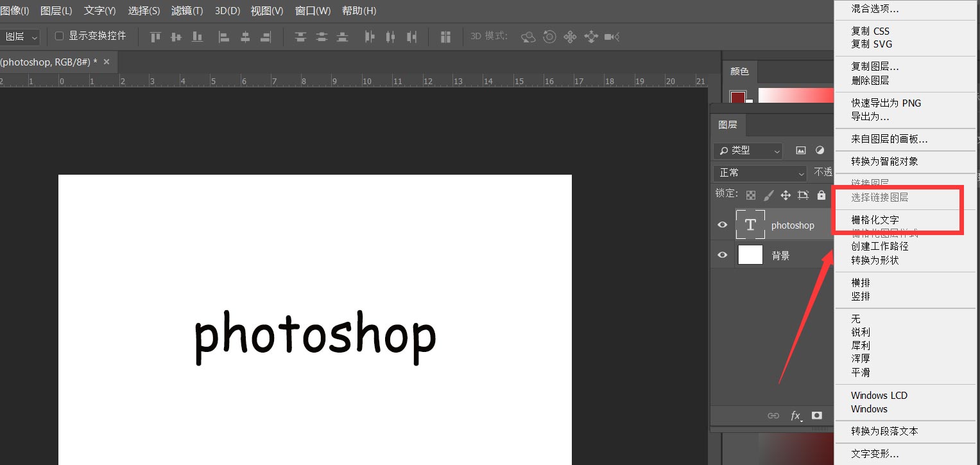Select the 3D pan (drag) icon
Viewport: 980px width, 465px height.
(570, 37)
